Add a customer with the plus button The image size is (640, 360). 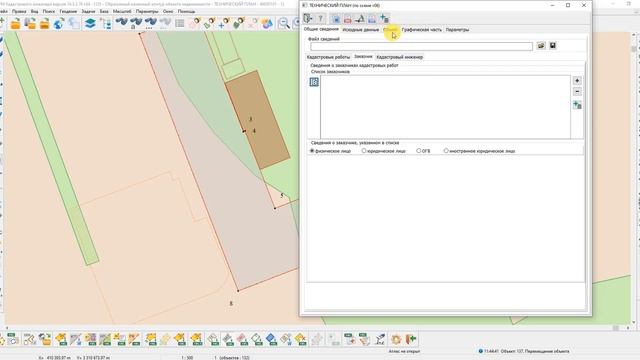tap(577, 80)
